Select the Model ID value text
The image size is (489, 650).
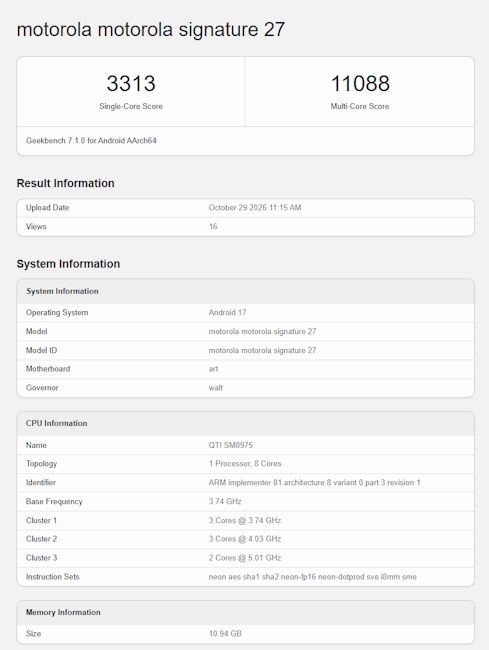pyautogui.click(x=262, y=350)
